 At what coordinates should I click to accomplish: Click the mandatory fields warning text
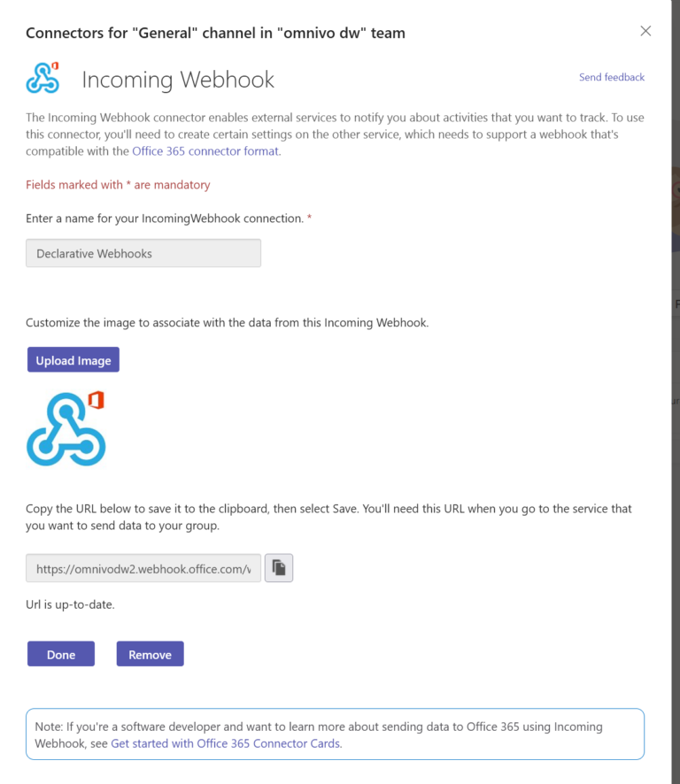point(118,184)
